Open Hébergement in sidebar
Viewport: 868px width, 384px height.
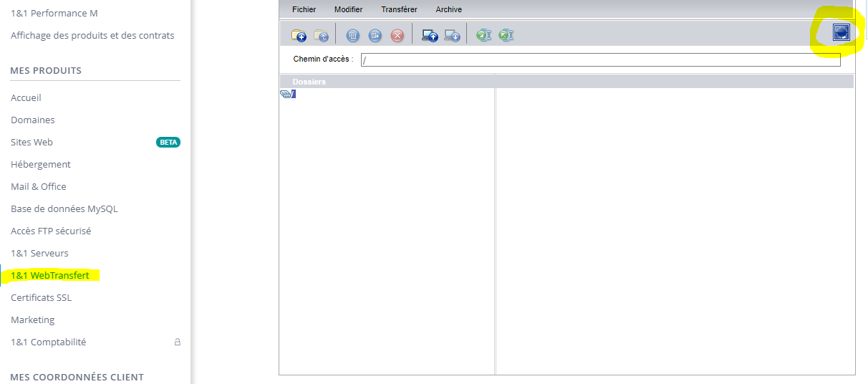coord(41,164)
